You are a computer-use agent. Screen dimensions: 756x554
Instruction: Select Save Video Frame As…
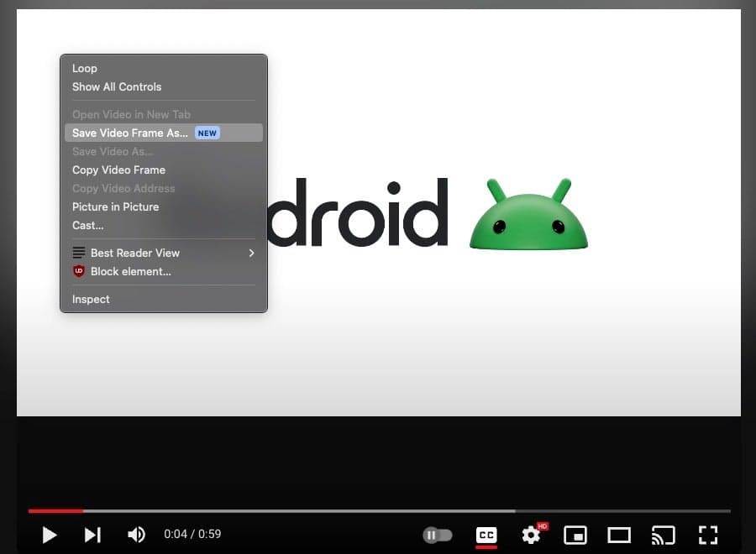point(130,133)
